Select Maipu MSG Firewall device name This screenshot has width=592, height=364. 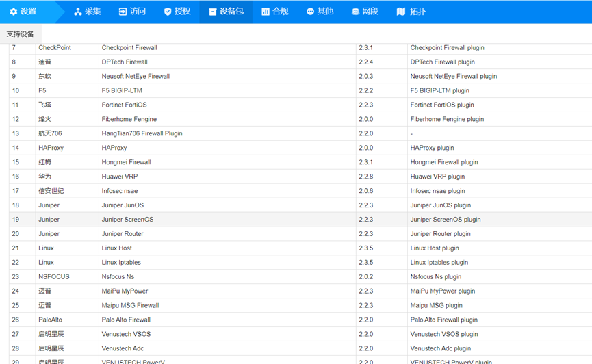130,306
